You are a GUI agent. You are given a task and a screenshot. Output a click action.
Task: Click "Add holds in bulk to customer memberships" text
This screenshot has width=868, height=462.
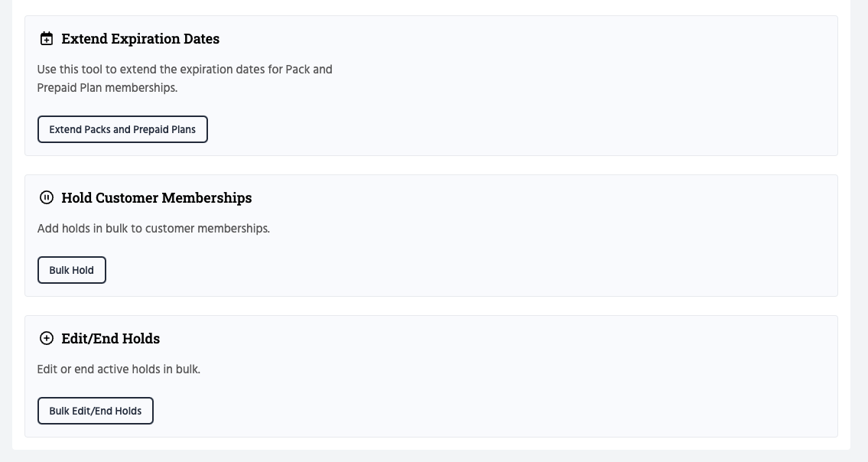pos(153,229)
